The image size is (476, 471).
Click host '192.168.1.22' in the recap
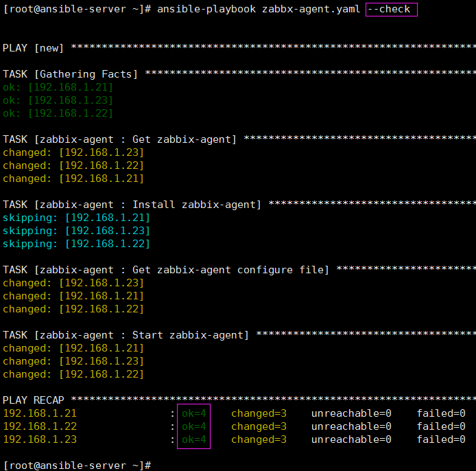tap(40, 426)
